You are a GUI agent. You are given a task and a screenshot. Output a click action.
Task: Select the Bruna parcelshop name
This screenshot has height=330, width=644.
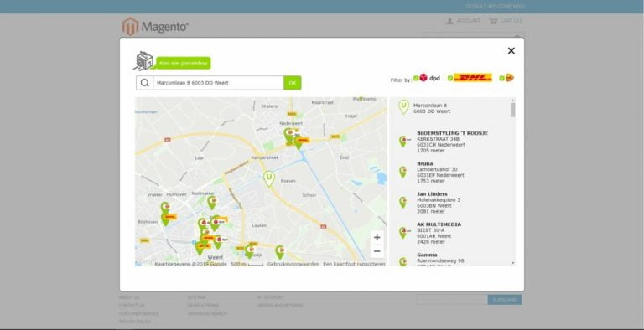click(x=424, y=164)
